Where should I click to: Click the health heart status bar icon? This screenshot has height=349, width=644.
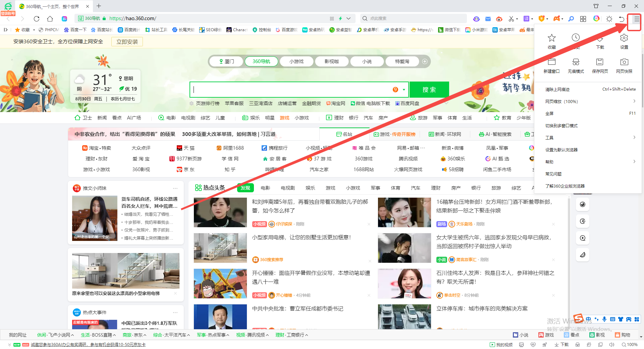click(x=533, y=345)
